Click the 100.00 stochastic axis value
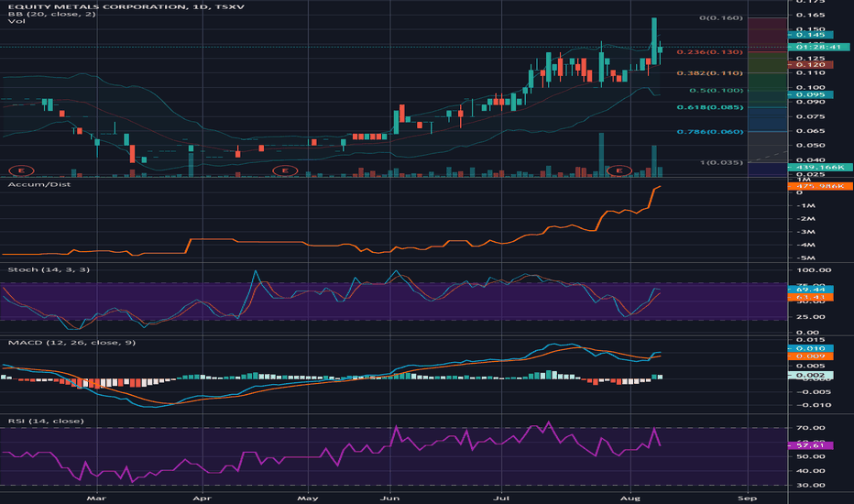The width and height of the screenshot is (854, 504). click(x=814, y=269)
